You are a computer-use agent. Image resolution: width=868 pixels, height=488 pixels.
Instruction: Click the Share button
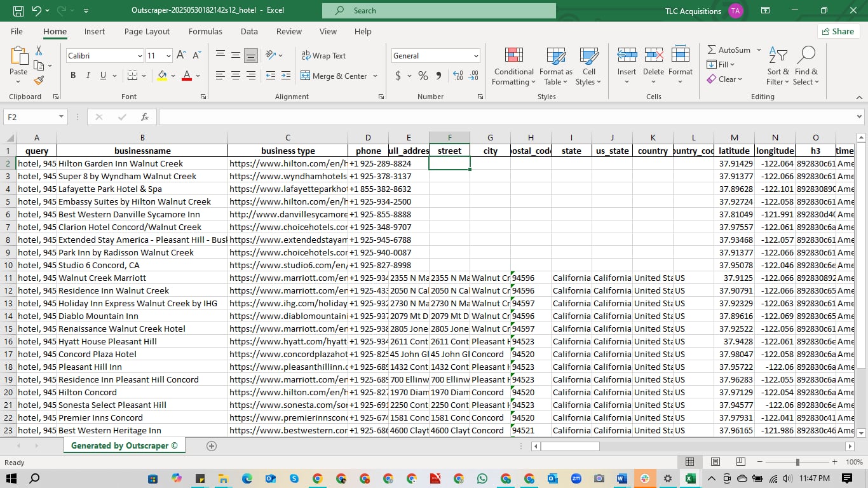click(838, 32)
